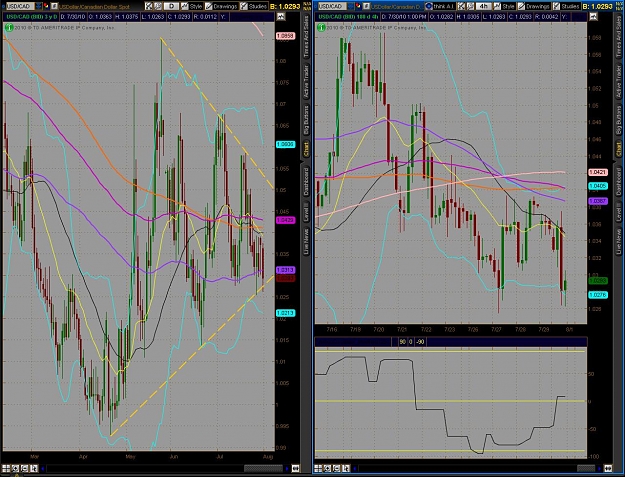The height and width of the screenshot is (477, 625).
Task: Open Active Trader tab in right sidebar
Action: tap(619, 82)
